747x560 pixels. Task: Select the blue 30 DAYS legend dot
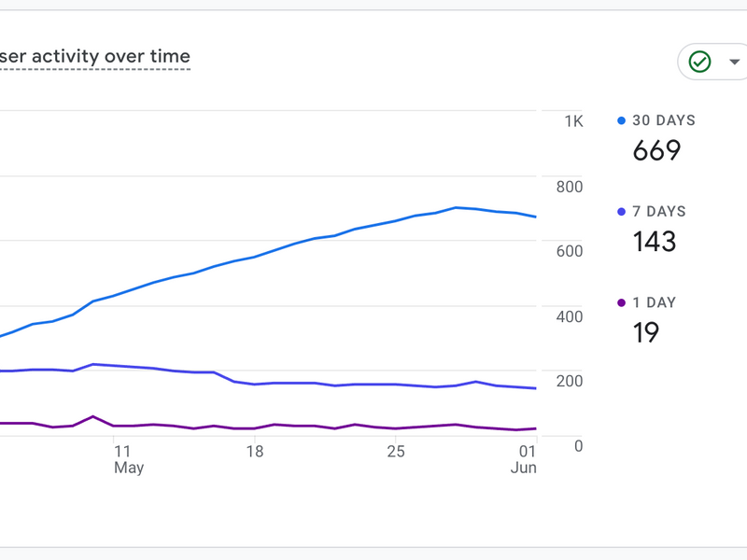621,120
